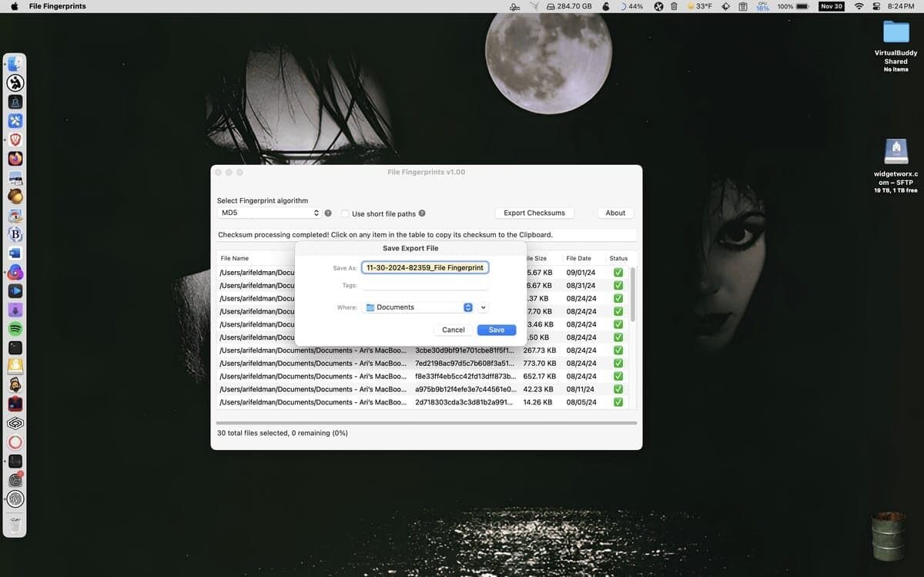Open Finder from the dock
Screen dimensions: 924x577
pos(15,64)
